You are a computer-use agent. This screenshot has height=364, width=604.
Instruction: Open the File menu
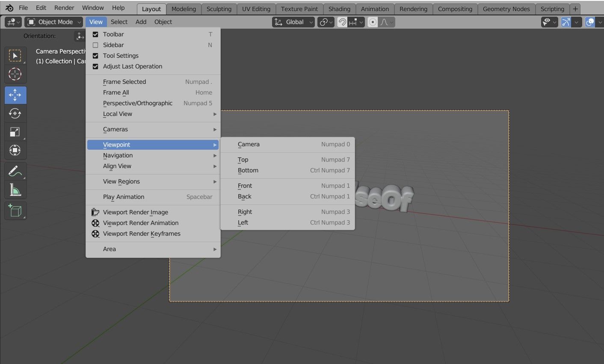(x=24, y=8)
